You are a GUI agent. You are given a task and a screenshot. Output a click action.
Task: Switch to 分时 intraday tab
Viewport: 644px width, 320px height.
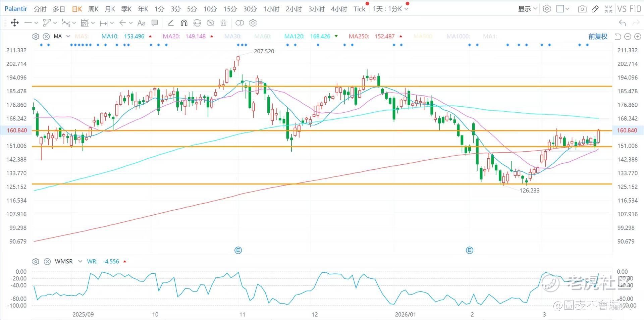click(40, 9)
